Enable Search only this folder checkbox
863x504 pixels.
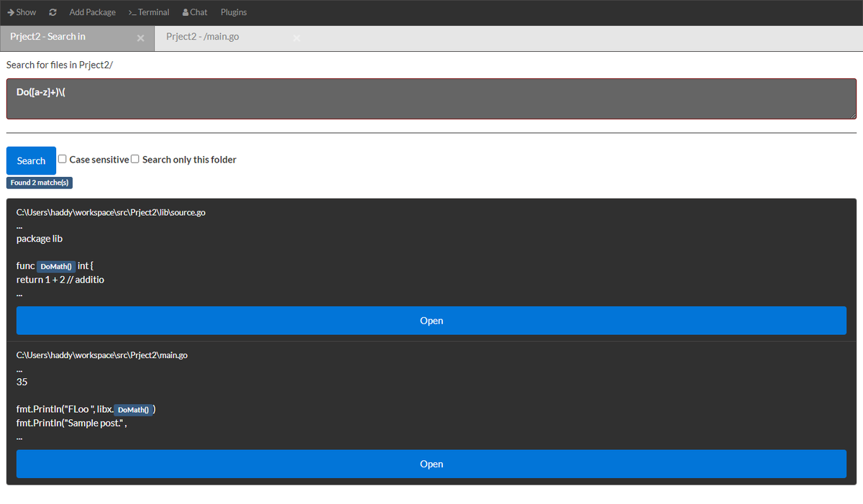coord(134,159)
